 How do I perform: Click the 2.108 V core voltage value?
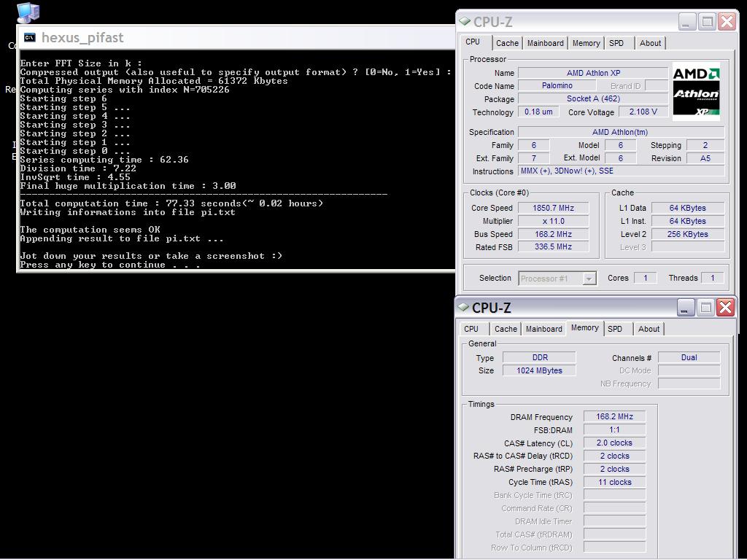(643, 112)
